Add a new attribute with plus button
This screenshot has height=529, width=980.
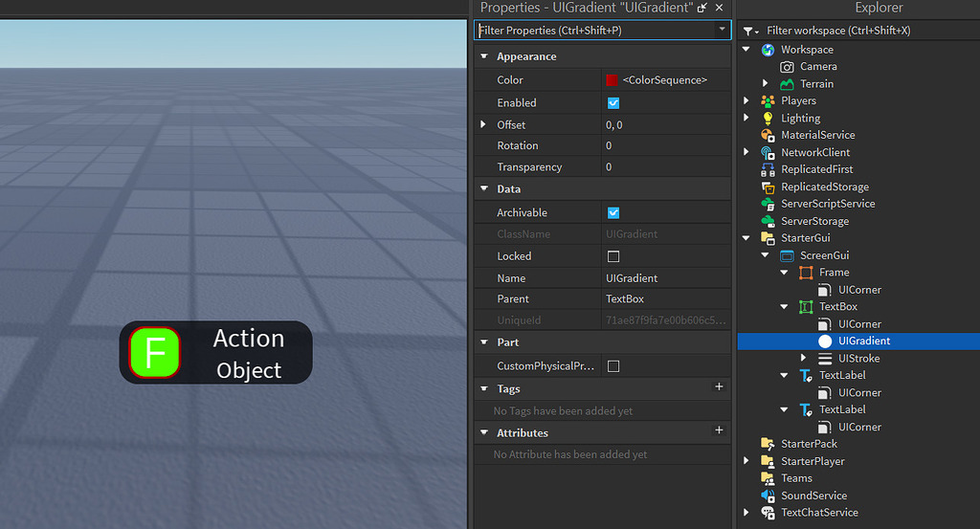click(719, 430)
